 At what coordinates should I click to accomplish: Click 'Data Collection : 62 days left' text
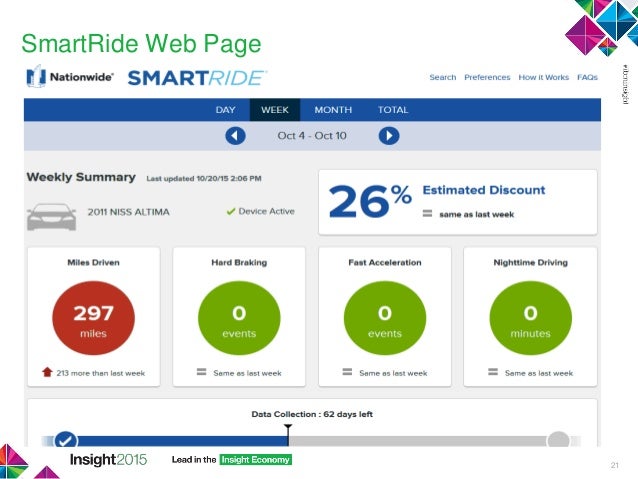point(312,414)
